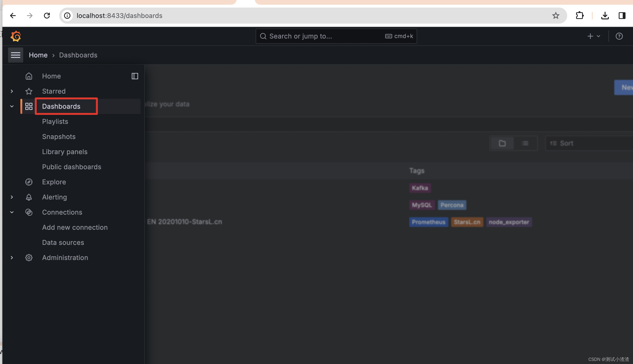Open Data sources menu item
The image size is (633, 364).
point(63,243)
